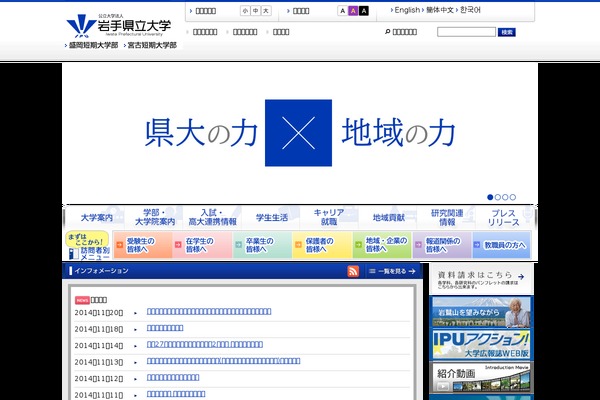Choose black background color scheme A
The width and height of the screenshot is (600, 400).
coord(364,11)
